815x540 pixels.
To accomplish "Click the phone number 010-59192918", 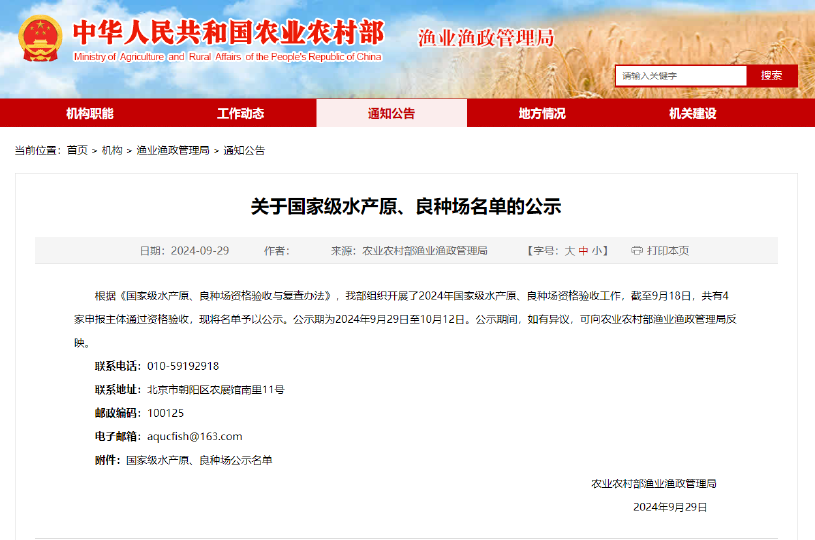I will (x=183, y=366).
